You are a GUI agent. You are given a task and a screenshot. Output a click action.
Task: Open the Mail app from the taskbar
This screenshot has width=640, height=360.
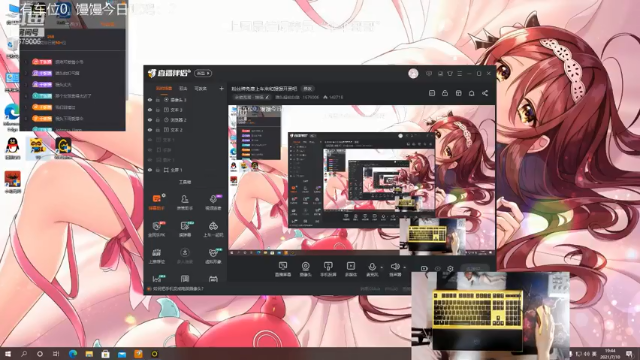tap(122, 354)
